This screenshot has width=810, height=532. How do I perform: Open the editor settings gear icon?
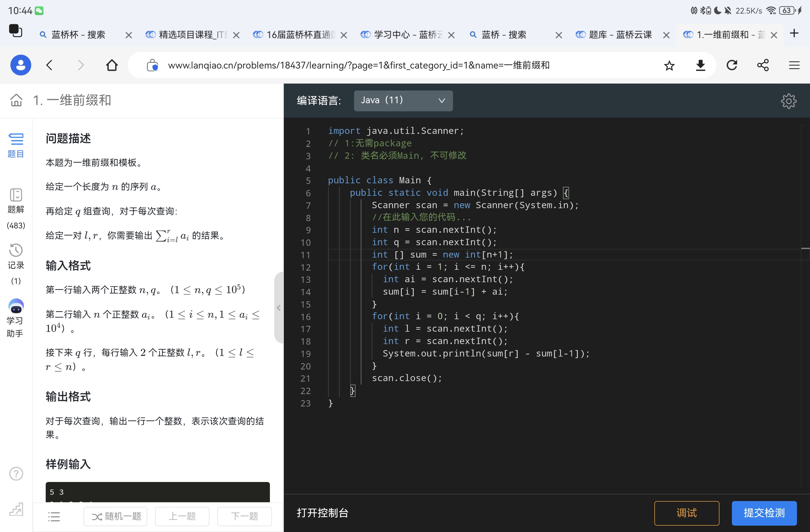pos(788,101)
